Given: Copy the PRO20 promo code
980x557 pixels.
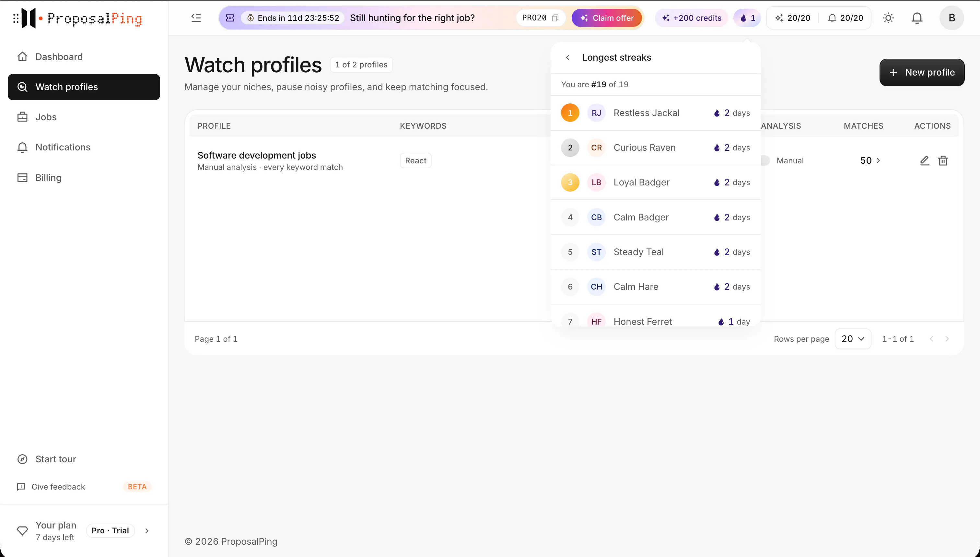Looking at the screenshot, I should point(555,18).
